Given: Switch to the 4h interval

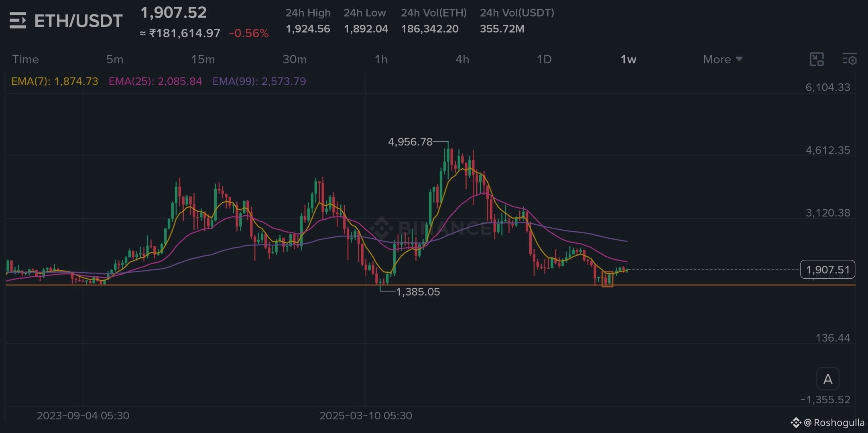Looking at the screenshot, I should tap(462, 59).
